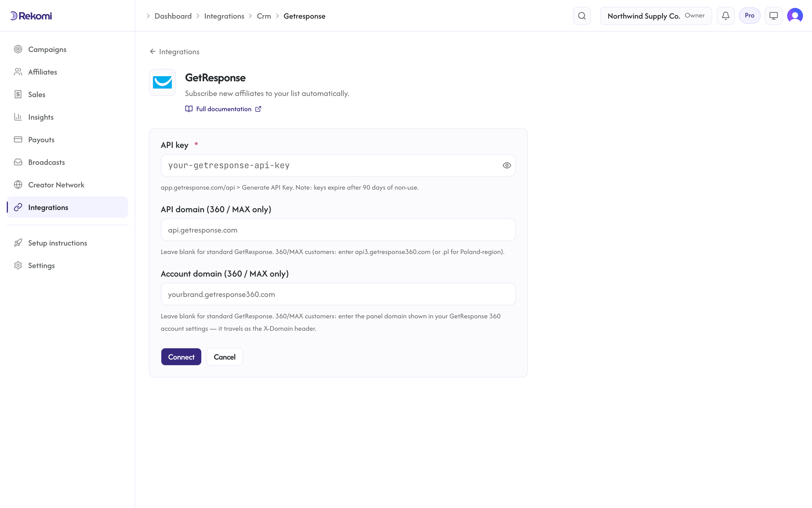This screenshot has width=812, height=508.
Task: Click the Crm breadcrumb
Action: coord(264,16)
